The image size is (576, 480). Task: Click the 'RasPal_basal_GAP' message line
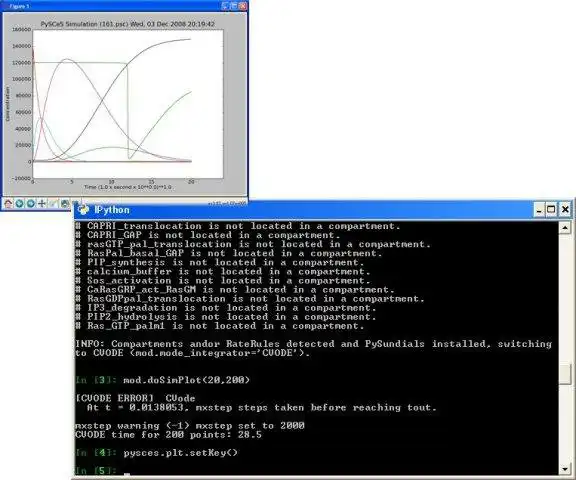tap(228, 253)
